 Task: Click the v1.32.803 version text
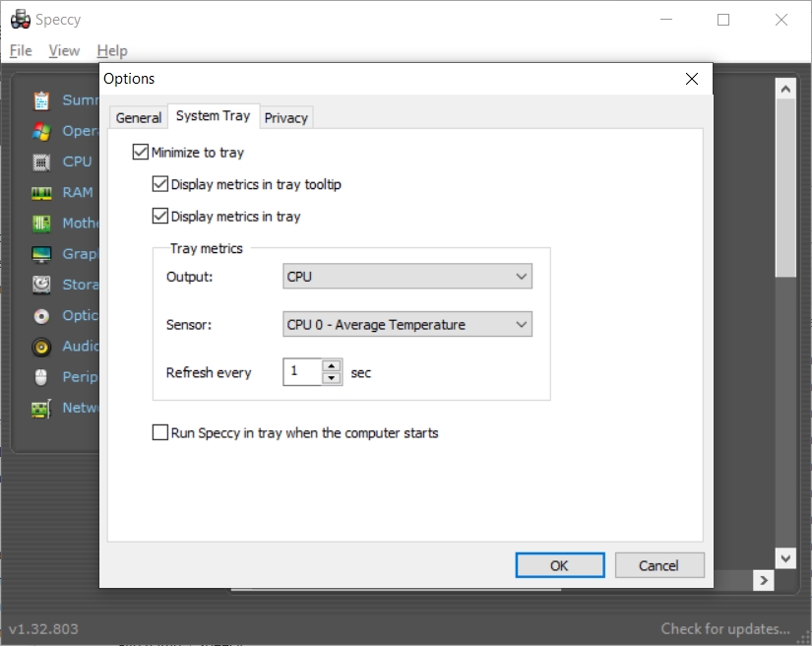pos(43,629)
